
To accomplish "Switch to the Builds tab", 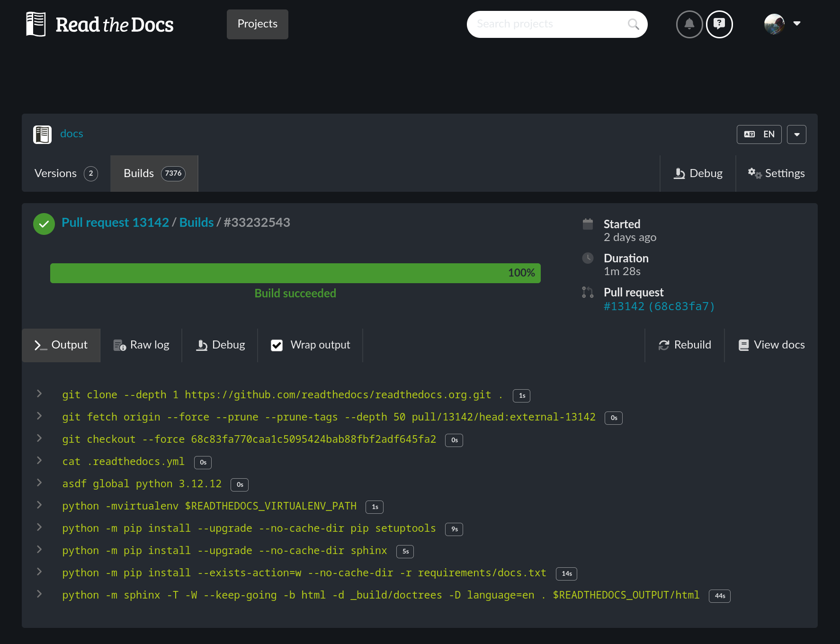I will click(154, 173).
